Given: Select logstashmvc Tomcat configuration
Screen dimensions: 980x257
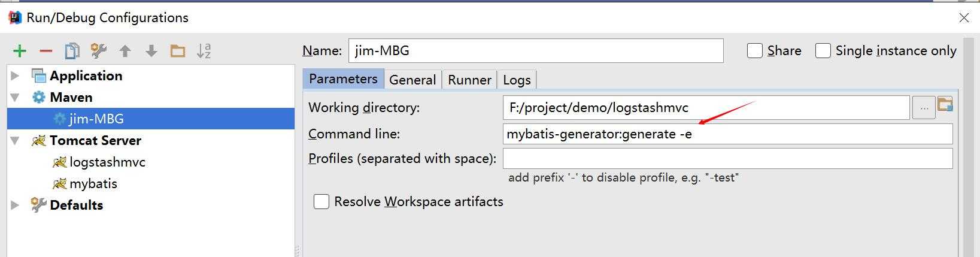Looking at the screenshot, I should pyautogui.click(x=107, y=162).
